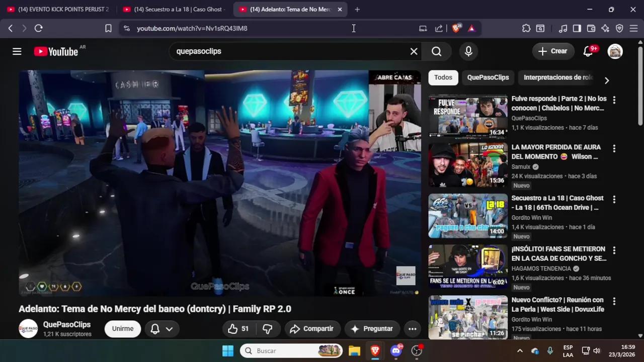Open options for the ¡INSÓLITO! video

614,250
